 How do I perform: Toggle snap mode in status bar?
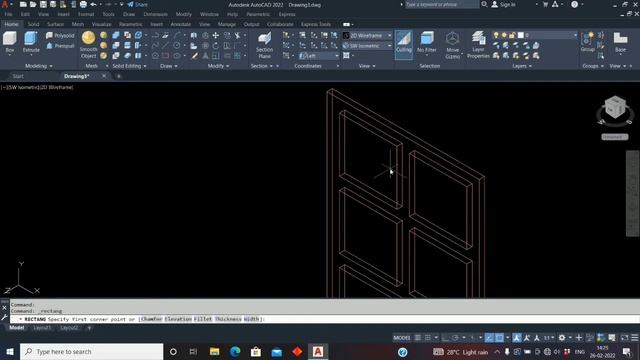coord(427,338)
